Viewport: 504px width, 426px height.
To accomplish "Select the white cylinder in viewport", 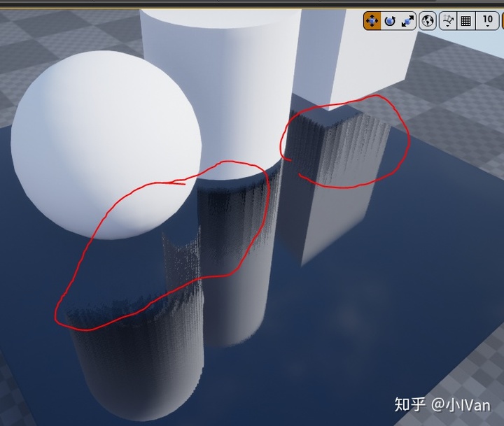I will click(x=220, y=93).
